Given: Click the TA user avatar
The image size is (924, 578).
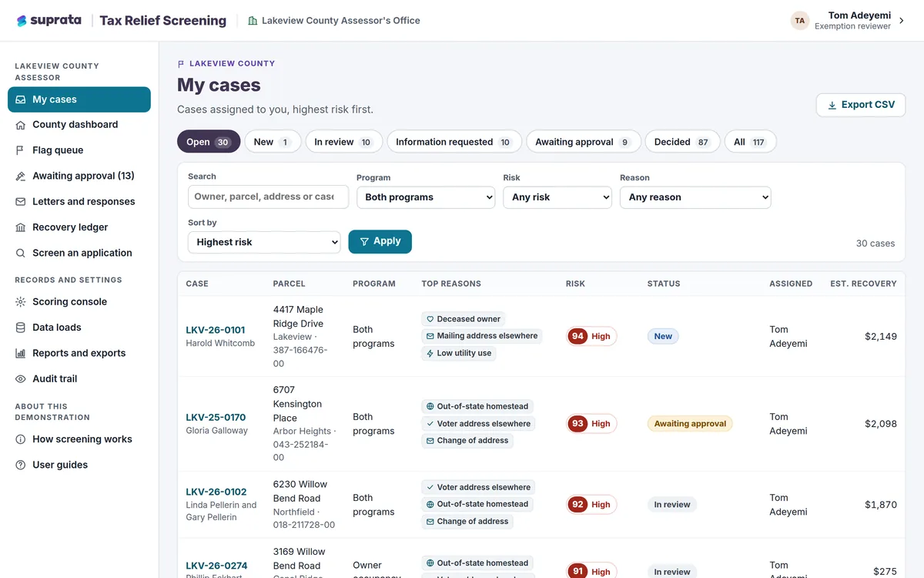Looking at the screenshot, I should point(800,21).
